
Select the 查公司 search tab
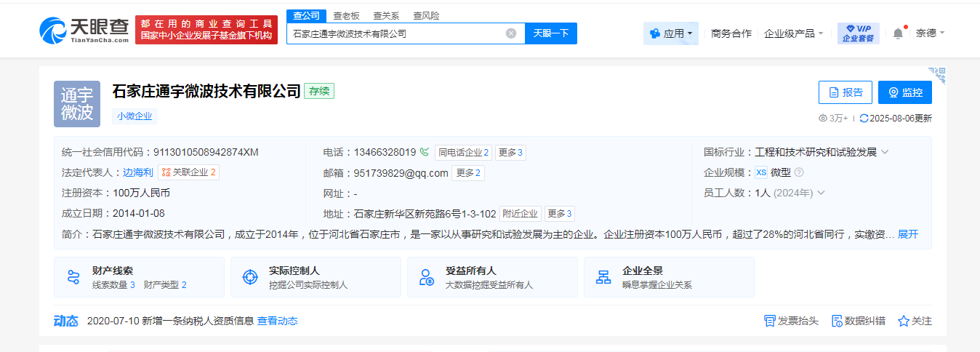(305, 16)
